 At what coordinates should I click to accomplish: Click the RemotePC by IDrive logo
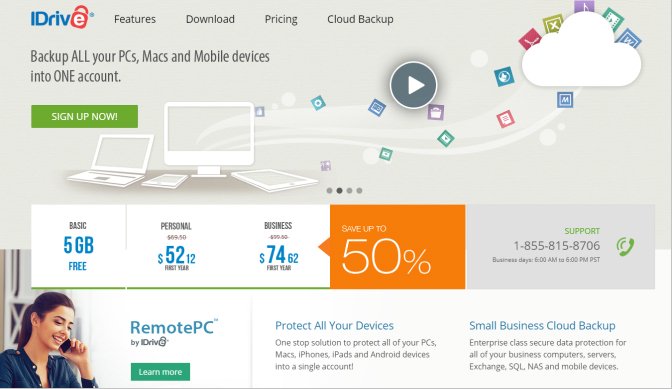174,332
